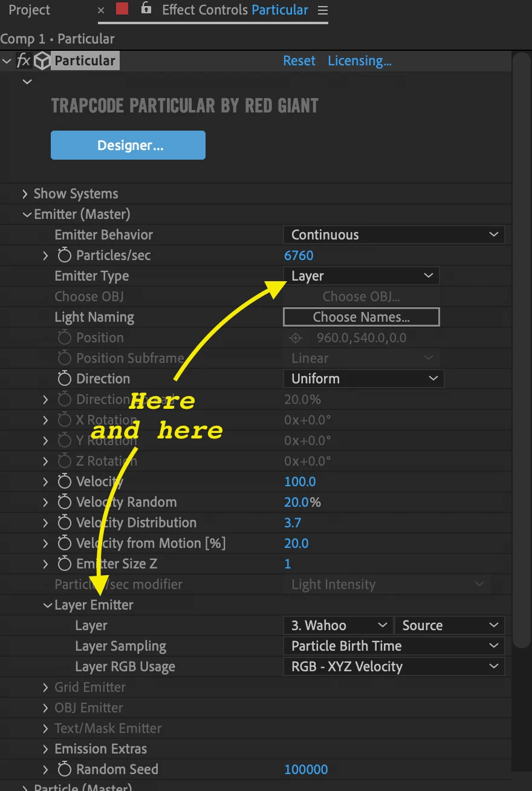Click the Reset link for Particular
This screenshot has height=791, width=532.
pyautogui.click(x=299, y=60)
